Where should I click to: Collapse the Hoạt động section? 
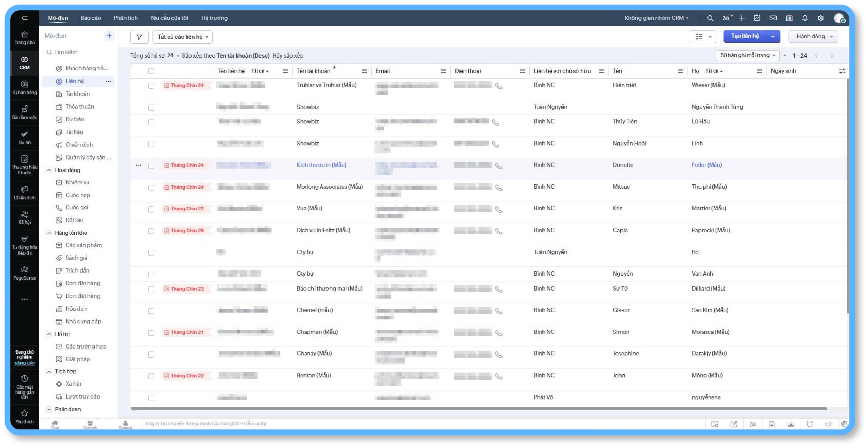pyautogui.click(x=49, y=170)
